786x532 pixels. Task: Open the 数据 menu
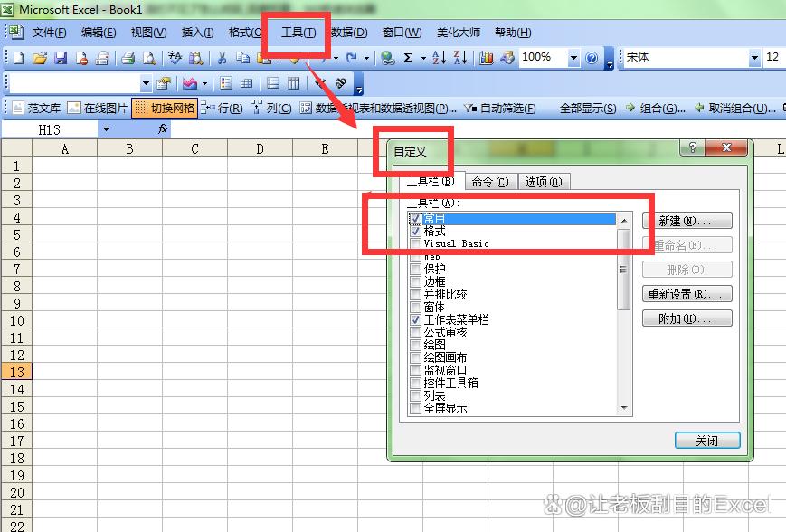pos(348,33)
